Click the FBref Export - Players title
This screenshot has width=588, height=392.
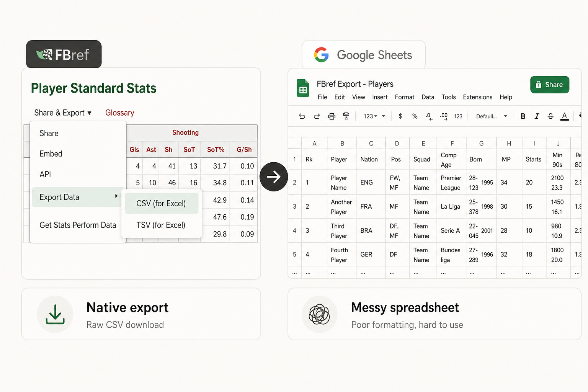point(355,84)
